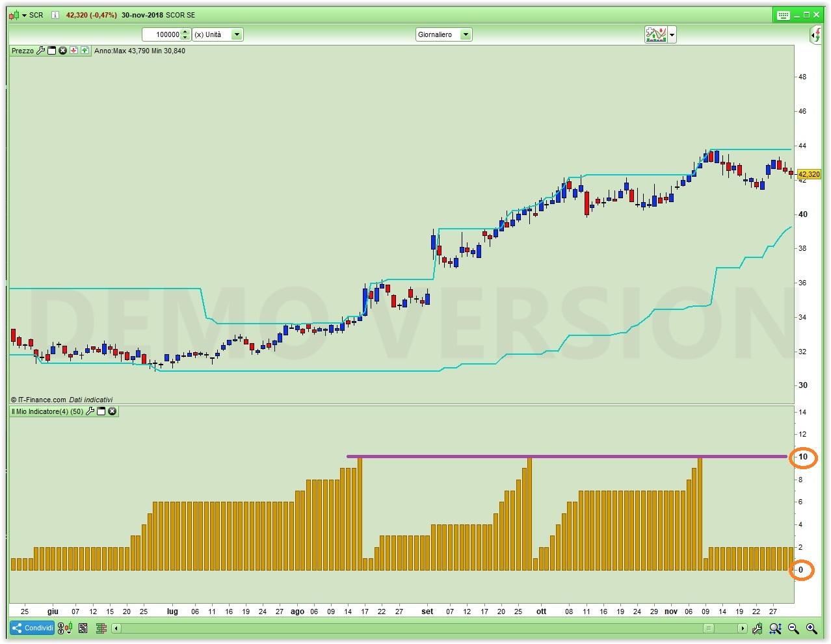
Task: Open the order lines icon in bottom bar
Action: click(x=101, y=628)
